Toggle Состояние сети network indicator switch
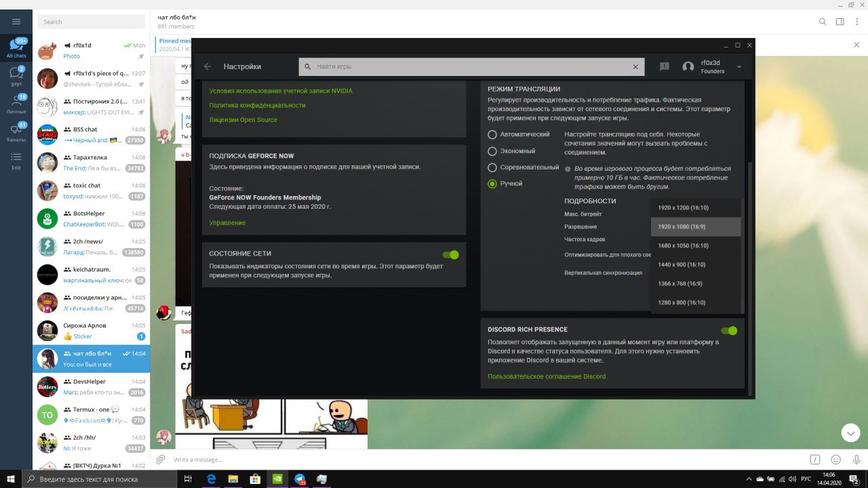 pyautogui.click(x=450, y=255)
